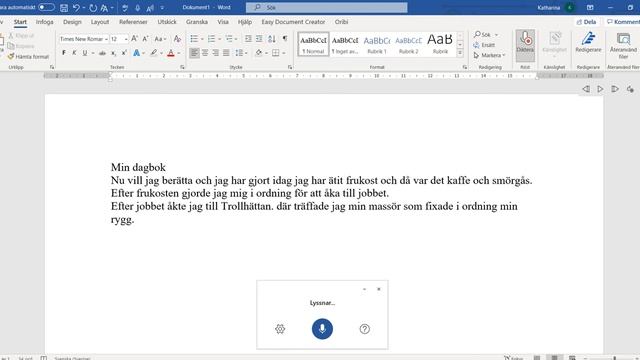This screenshot has height=360, width=640.
Task: Click the blue microphone button in the dictation panel
Action: [x=322, y=329]
